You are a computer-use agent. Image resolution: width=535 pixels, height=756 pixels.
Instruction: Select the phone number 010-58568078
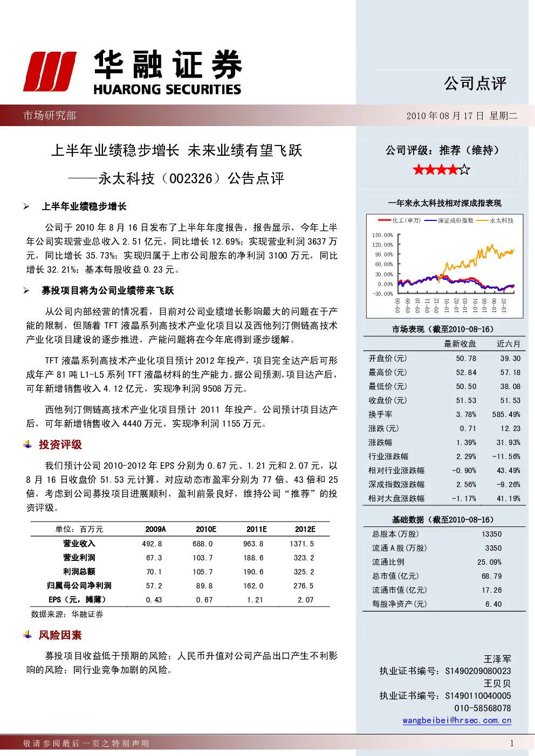(483, 708)
